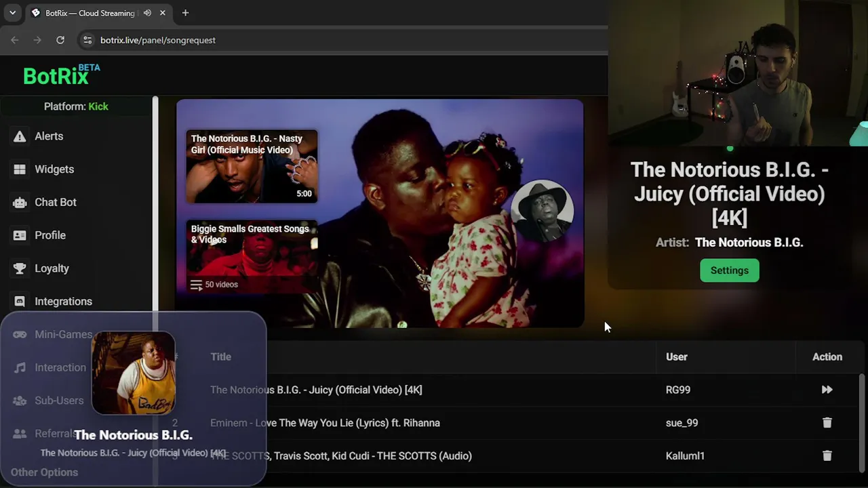This screenshot has width=868, height=488.
Task: Click the now-playing song heading above Artist
Action: coord(730,194)
